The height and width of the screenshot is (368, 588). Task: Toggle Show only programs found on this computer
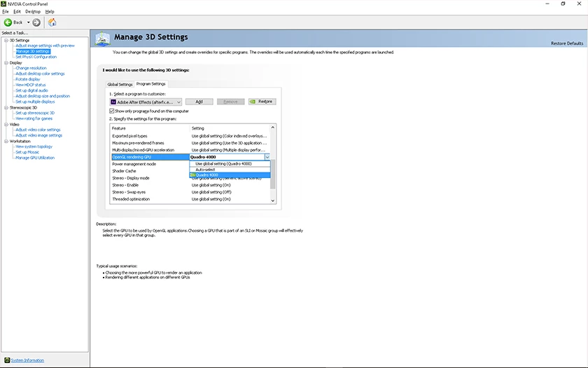(x=112, y=111)
